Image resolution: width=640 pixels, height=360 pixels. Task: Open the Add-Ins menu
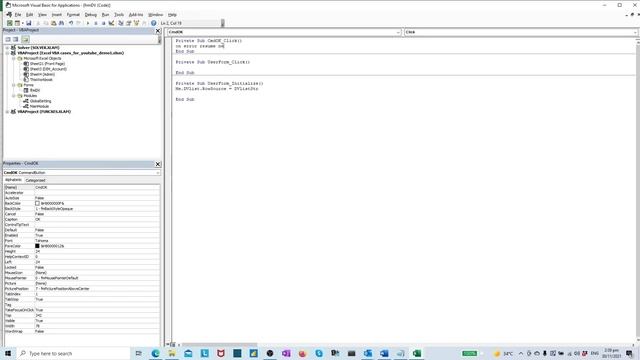click(x=136, y=15)
